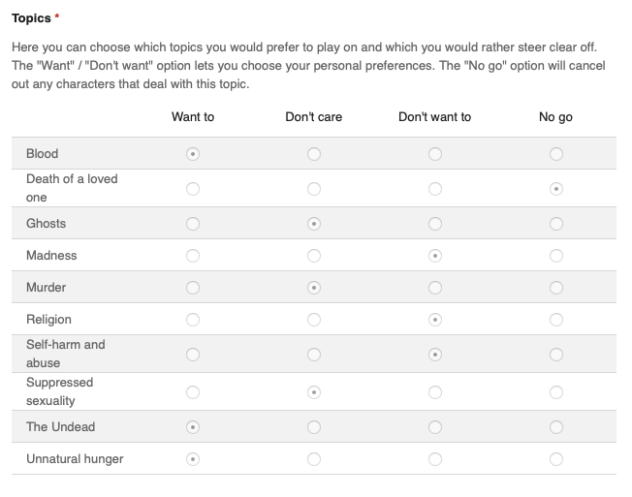Select "Don't care" for Blood
The height and width of the screenshot is (497, 632).
pyautogui.click(x=314, y=154)
